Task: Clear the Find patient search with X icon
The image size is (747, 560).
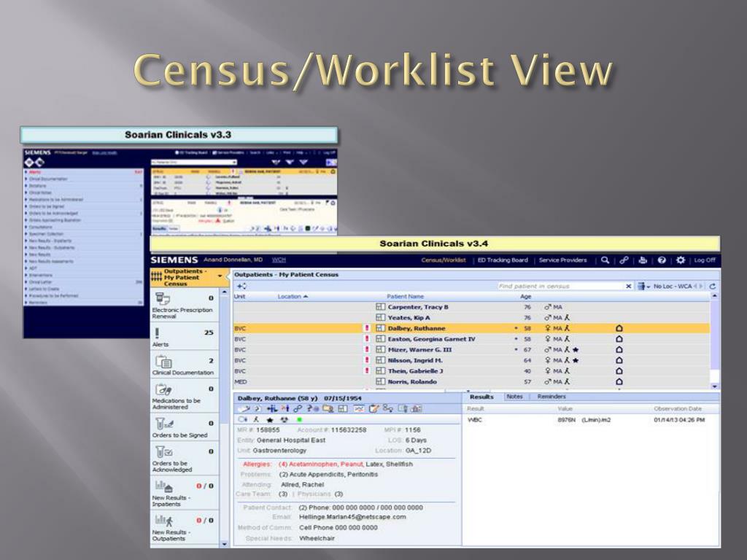Action: tap(628, 286)
